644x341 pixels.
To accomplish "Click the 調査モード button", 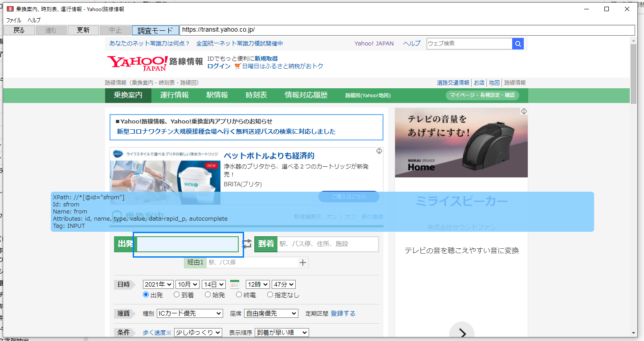I will click(x=155, y=30).
